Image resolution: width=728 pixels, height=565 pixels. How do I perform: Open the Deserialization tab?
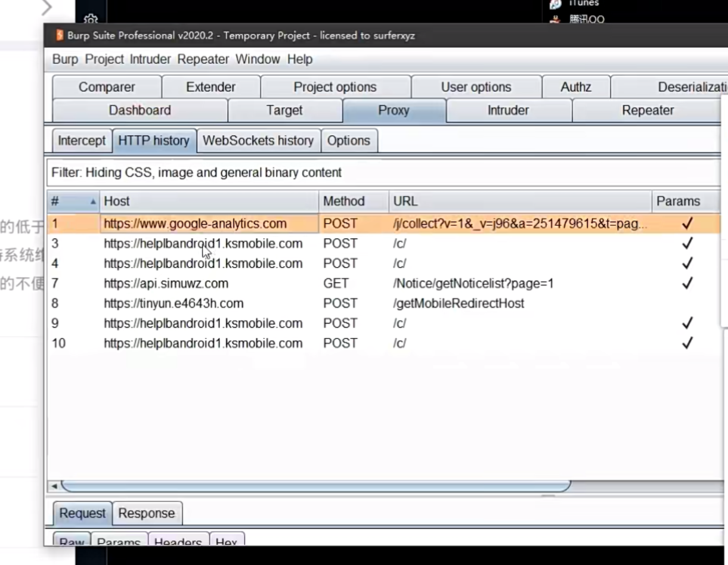(670, 87)
